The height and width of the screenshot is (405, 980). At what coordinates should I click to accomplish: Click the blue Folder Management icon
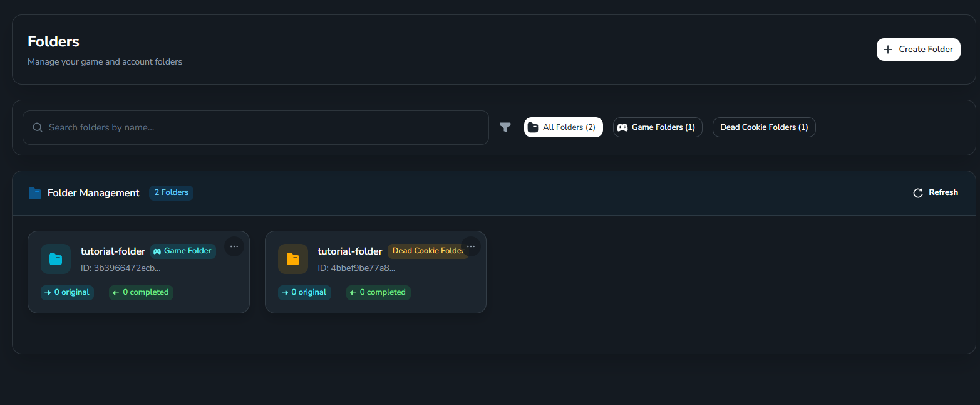click(35, 193)
